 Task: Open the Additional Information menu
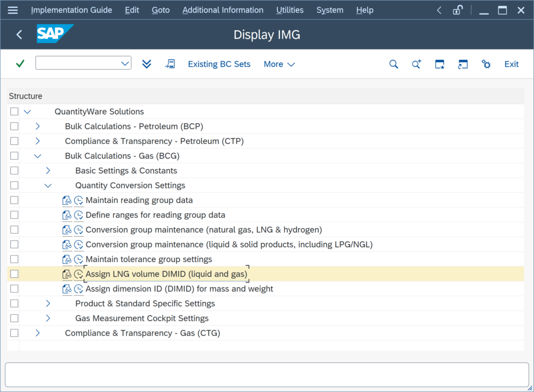pos(223,10)
